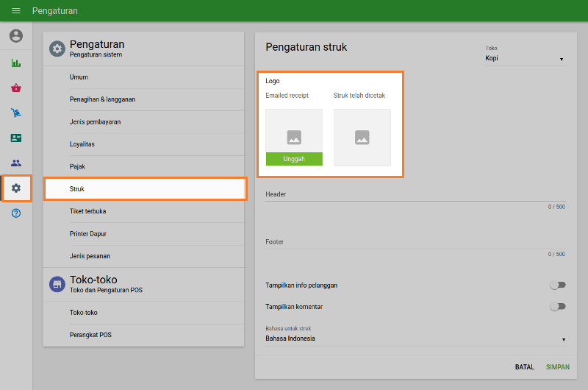Open the items basket icon

click(16, 88)
